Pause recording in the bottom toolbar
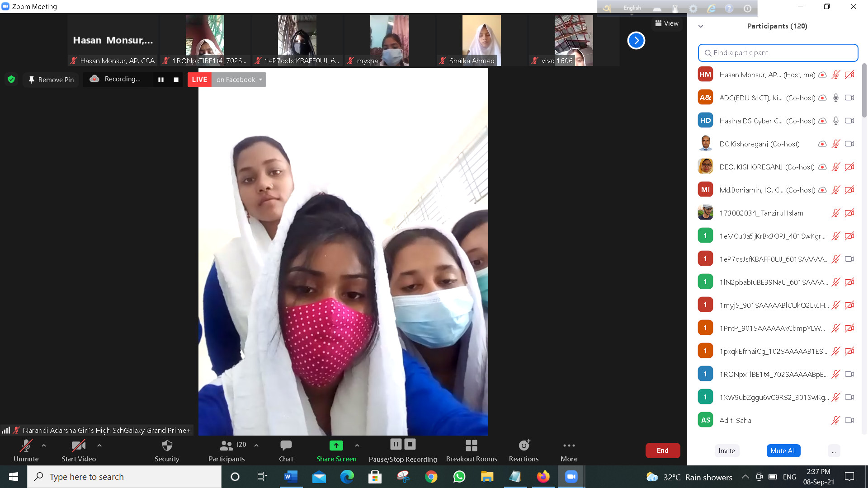The width and height of the screenshot is (868, 488). (396, 444)
